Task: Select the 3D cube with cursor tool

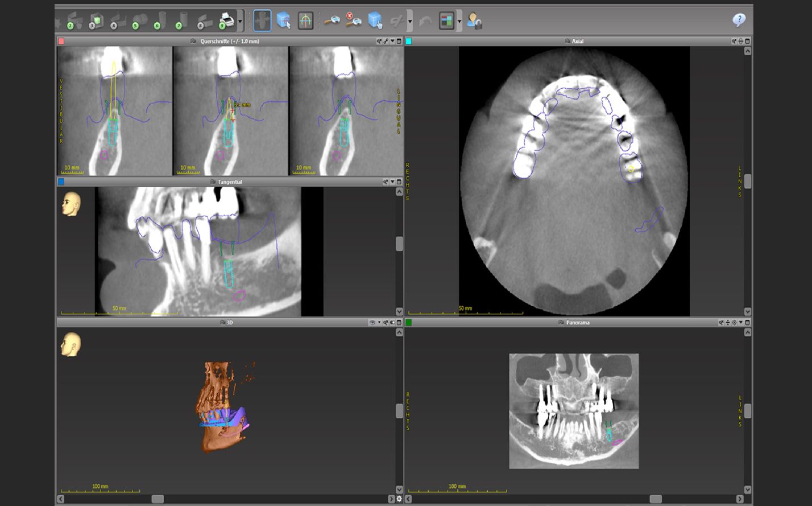Action: [284, 20]
